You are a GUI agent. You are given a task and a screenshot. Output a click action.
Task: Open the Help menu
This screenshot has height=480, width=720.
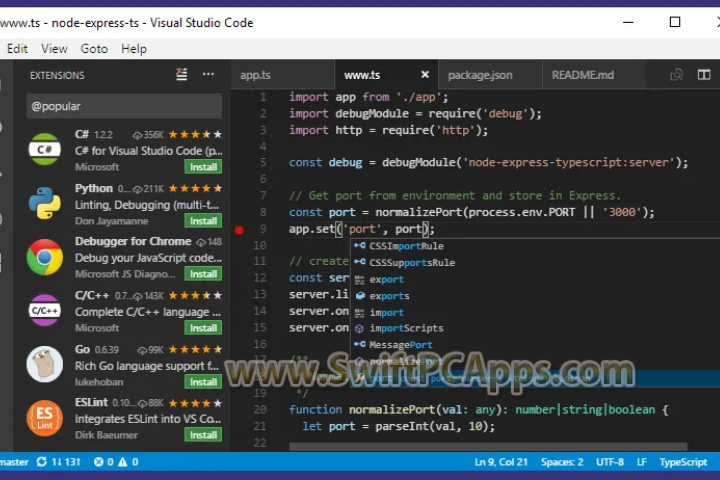(x=134, y=49)
